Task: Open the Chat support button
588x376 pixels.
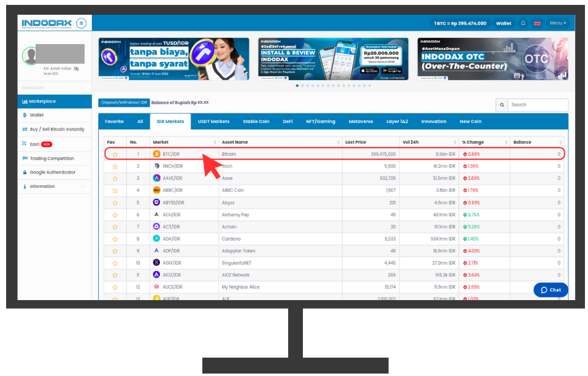Action: click(x=551, y=290)
